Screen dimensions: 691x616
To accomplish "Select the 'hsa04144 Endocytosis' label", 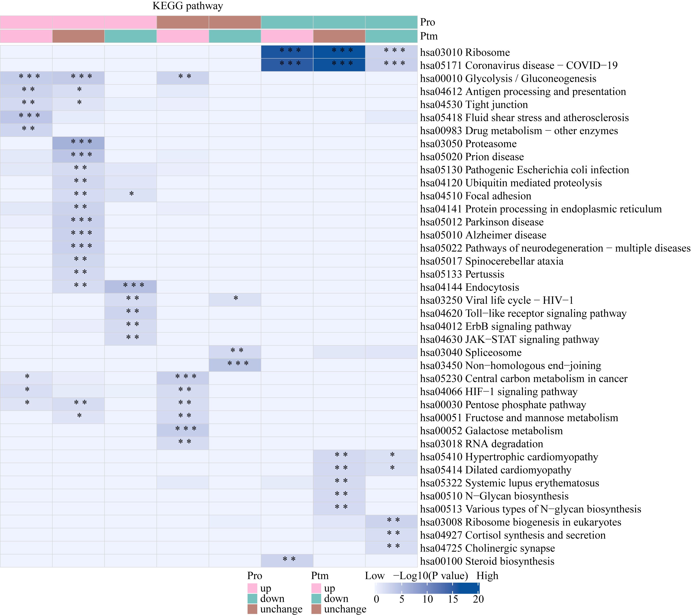I will click(x=470, y=287).
